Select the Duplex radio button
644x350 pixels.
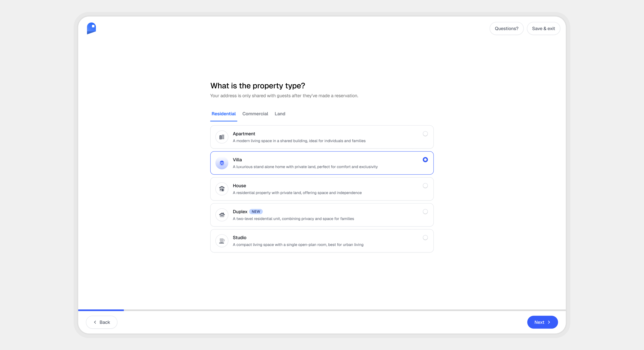click(425, 212)
